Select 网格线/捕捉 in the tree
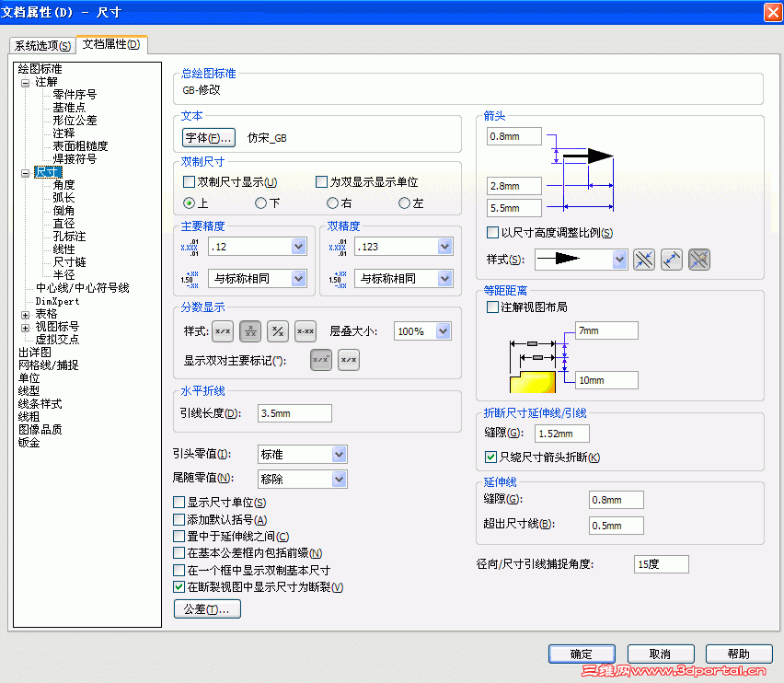 (49, 365)
